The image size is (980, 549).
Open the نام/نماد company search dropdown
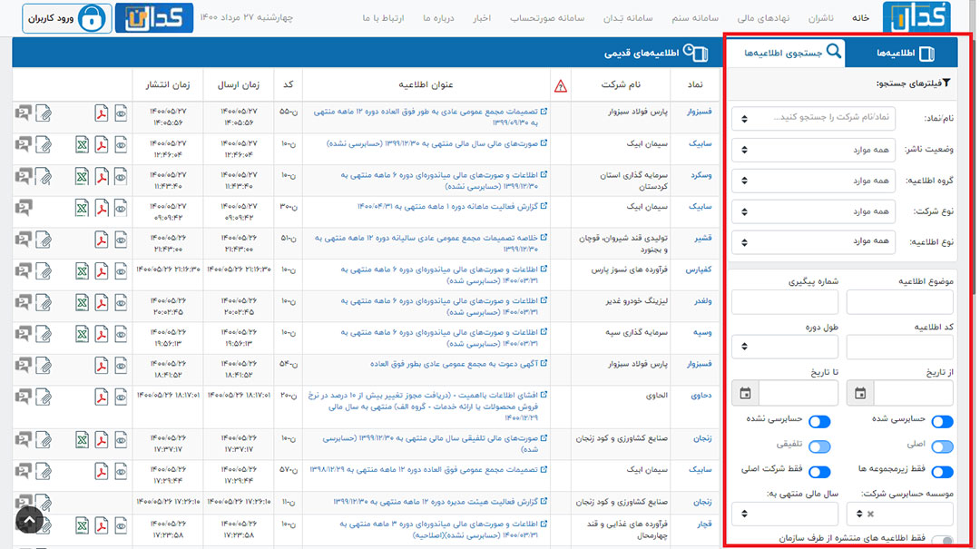coord(813,118)
